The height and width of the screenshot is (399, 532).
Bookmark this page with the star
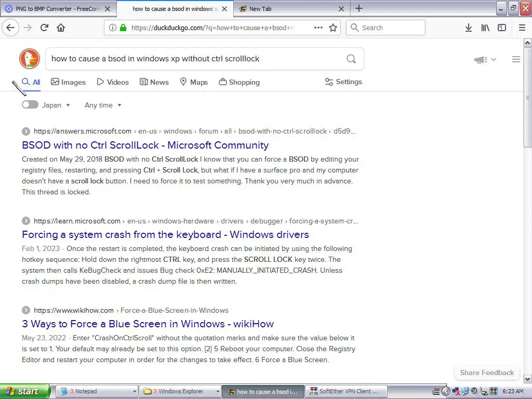point(333,28)
